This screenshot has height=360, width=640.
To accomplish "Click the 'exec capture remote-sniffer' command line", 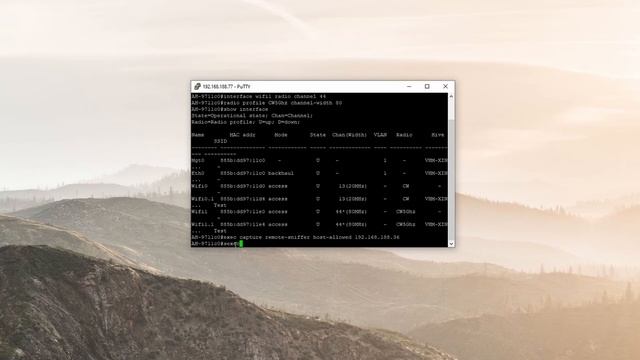I will (x=296, y=237).
